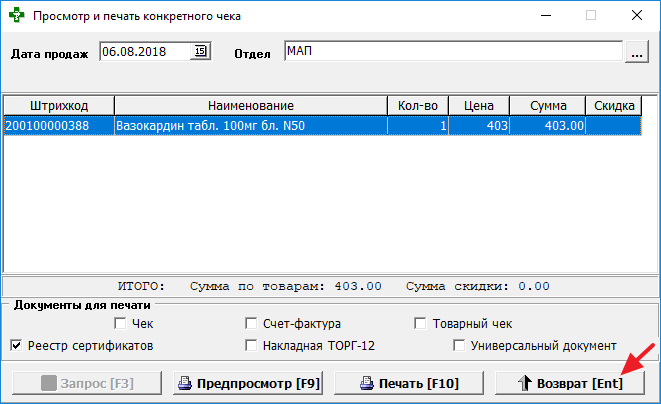Select the barcode cell 200100000388

pyautogui.click(x=59, y=126)
